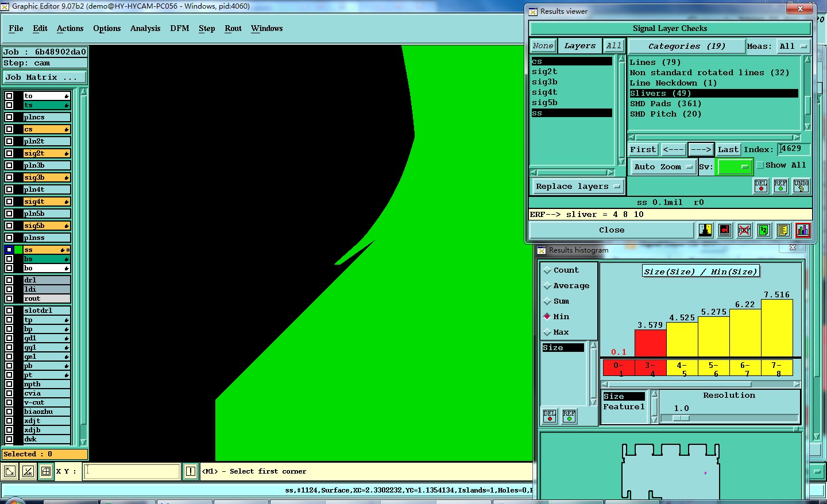Click the All layers button
The width and height of the screenshot is (827, 504).
614,46
